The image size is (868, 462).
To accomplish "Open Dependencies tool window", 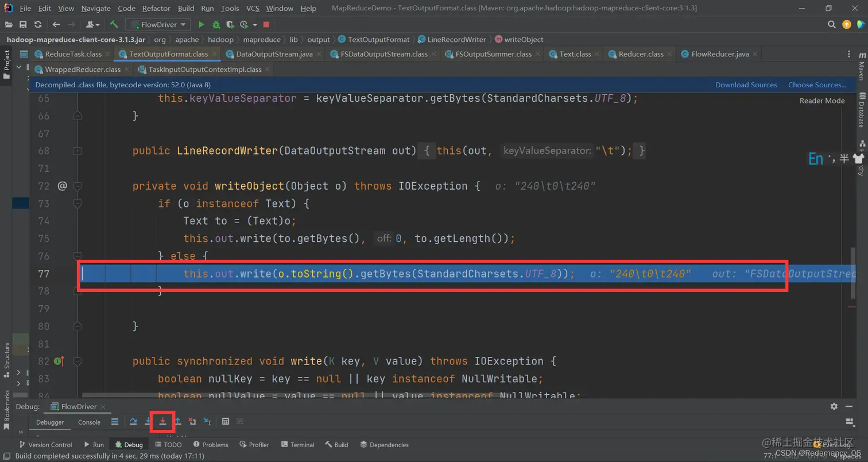I will (x=384, y=445).
